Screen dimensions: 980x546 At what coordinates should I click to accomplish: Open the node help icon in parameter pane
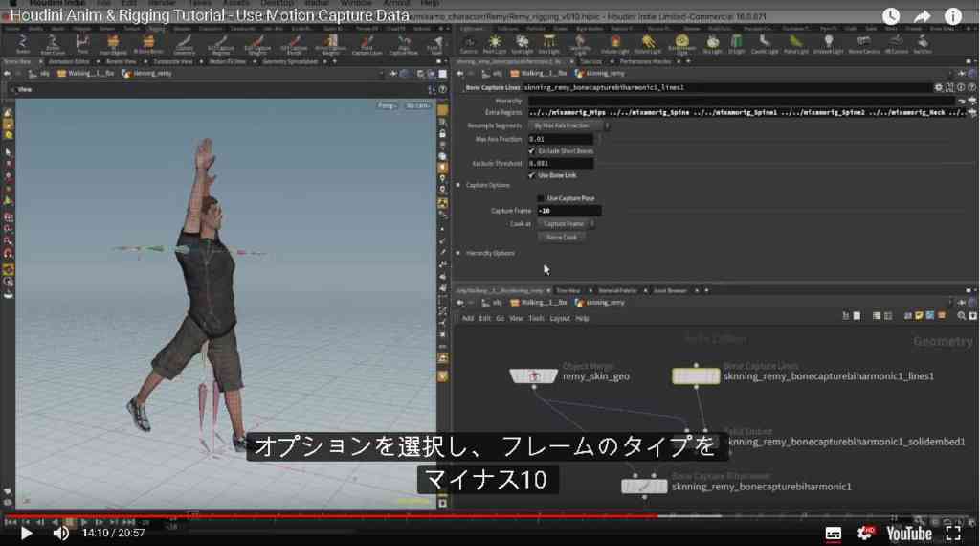972,87
